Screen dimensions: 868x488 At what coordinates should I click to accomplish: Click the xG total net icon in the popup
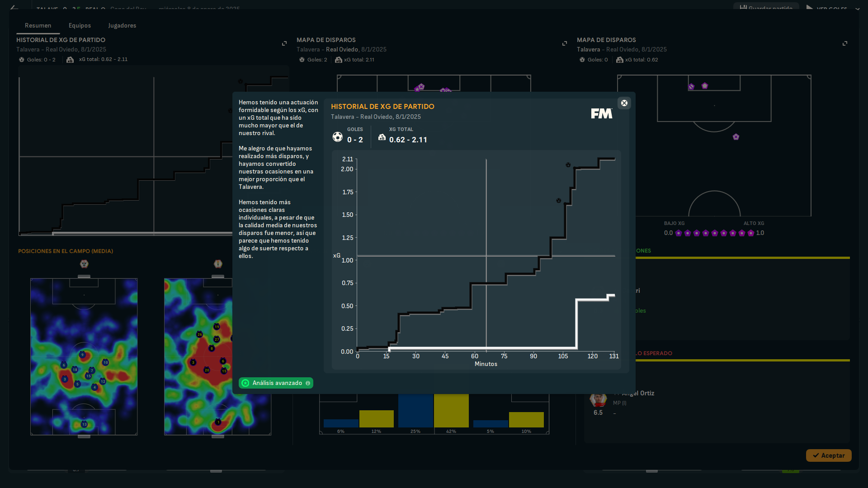(x=382, y=137)
